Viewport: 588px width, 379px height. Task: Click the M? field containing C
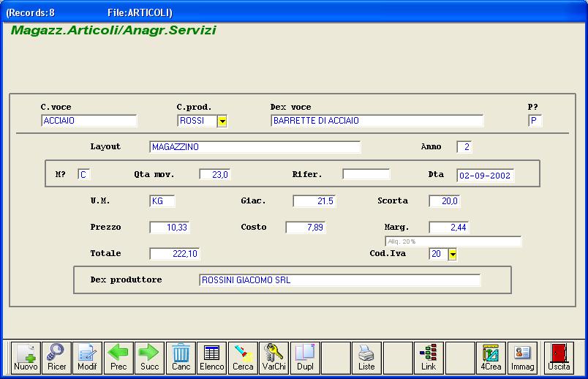[x=84, y=174]
